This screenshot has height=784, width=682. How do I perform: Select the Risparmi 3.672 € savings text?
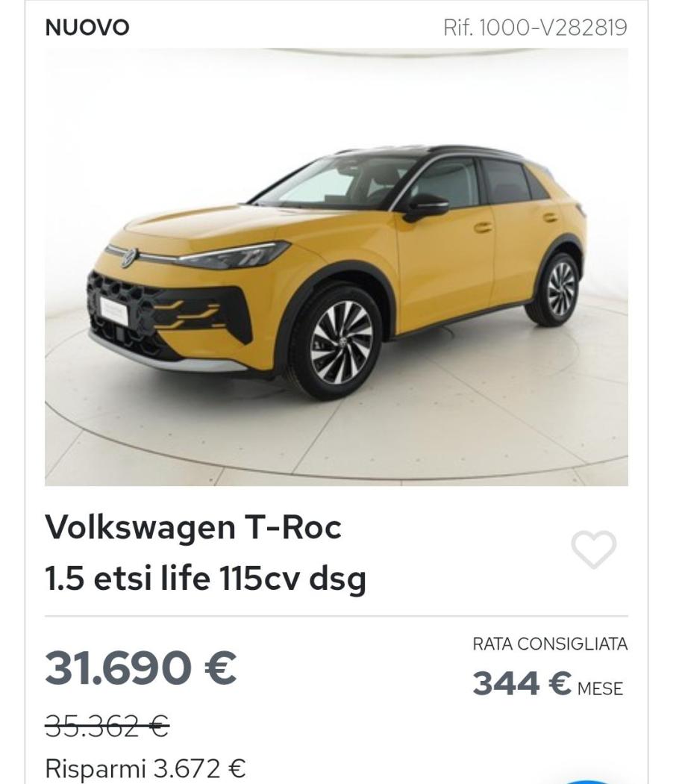click(x=146, y=768)
